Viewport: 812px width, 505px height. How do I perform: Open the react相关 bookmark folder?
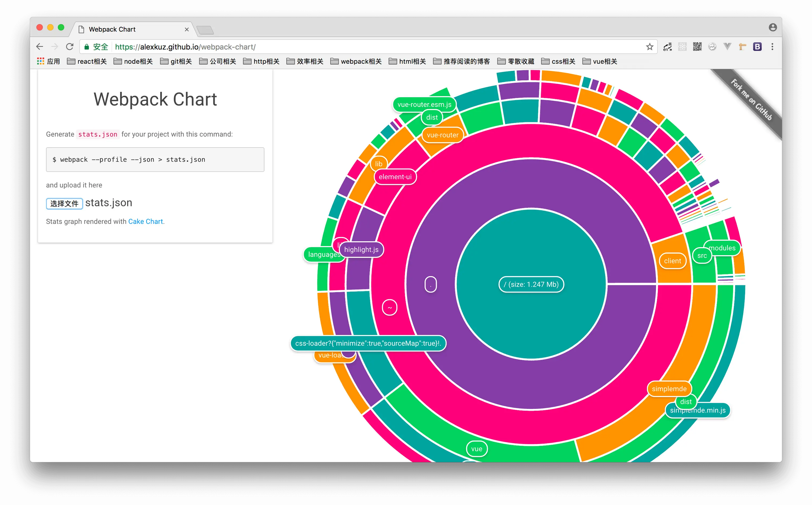(87, 62)
